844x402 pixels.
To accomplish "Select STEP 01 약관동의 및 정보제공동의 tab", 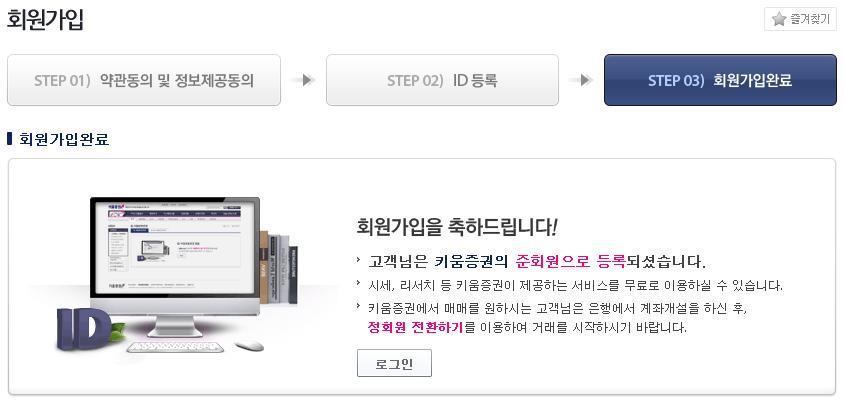I will click(144, 80).
